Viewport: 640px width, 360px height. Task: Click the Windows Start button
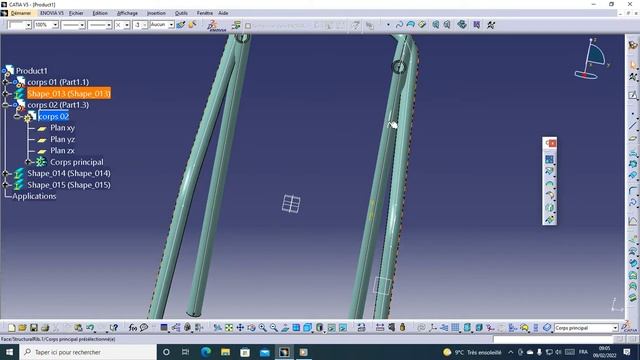pyautogui.click(x=9, y=352)
